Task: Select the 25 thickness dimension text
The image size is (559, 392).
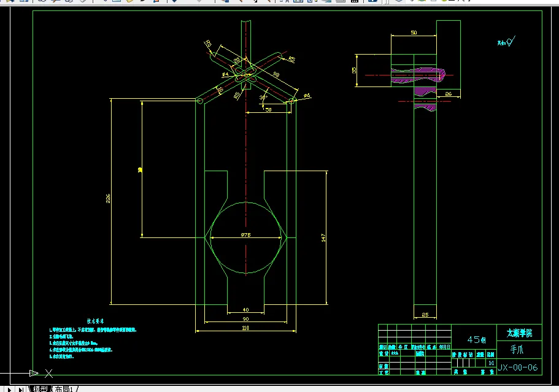Action: click(425, 315)
